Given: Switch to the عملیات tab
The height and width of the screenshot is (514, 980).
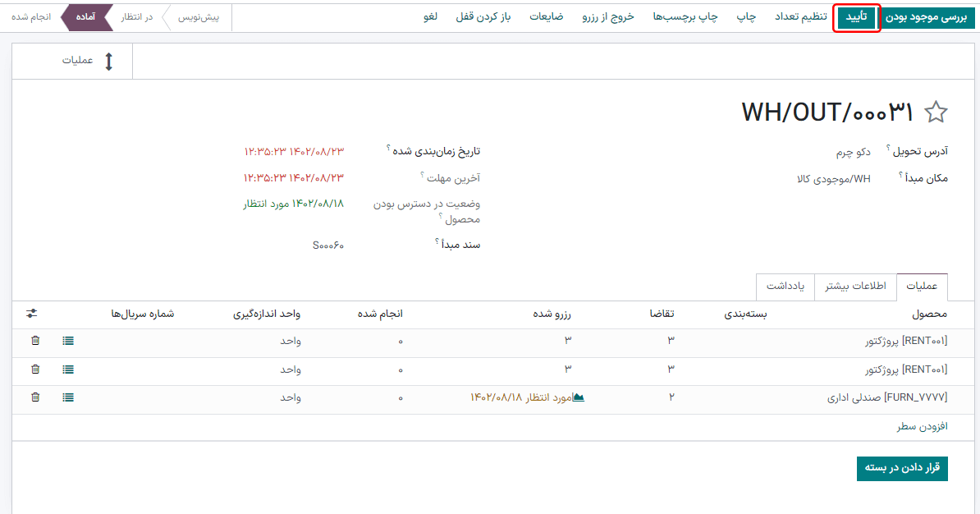Looking at the screenshot, I should (x=922, y=287).
